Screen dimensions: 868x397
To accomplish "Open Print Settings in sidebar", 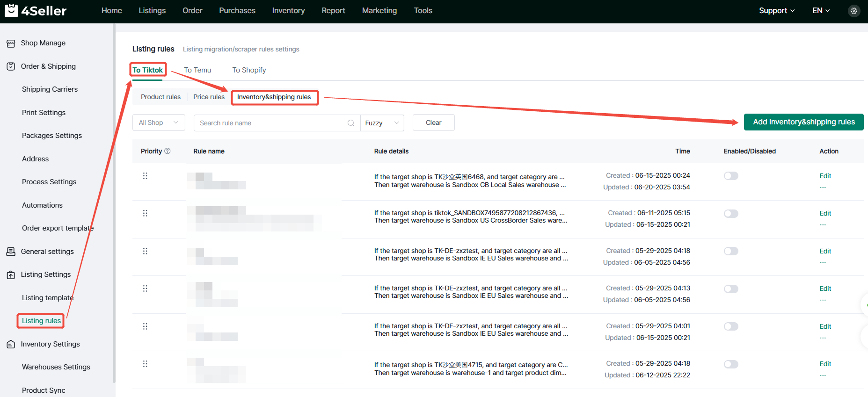I will [44, 113].
